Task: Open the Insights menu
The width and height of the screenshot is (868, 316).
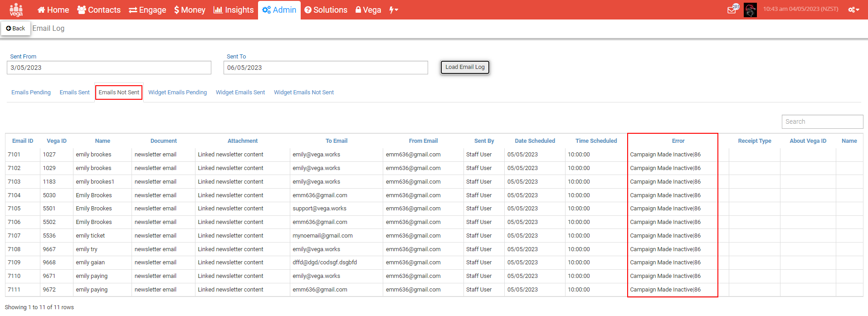Action: coord(234,10)
